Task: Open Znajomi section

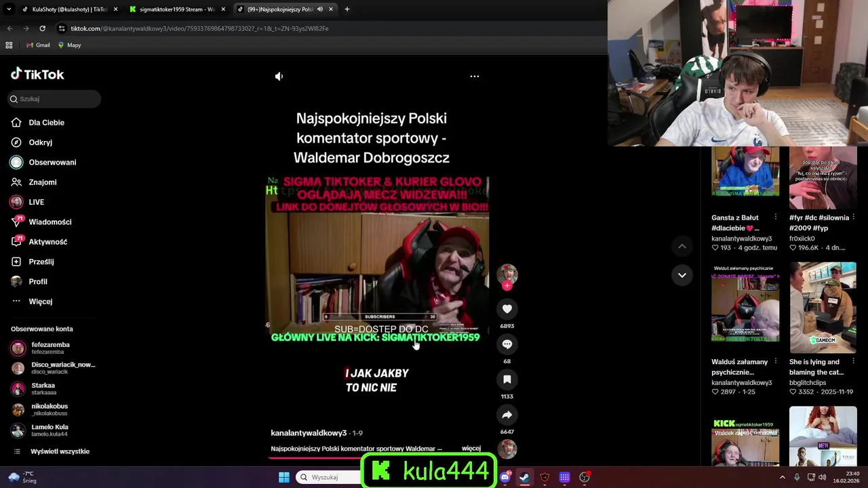Action: 42,182
